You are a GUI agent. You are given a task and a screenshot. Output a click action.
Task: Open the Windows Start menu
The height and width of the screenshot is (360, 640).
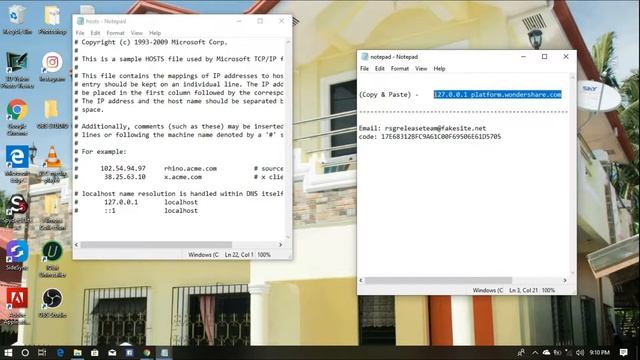click(8, 353)
